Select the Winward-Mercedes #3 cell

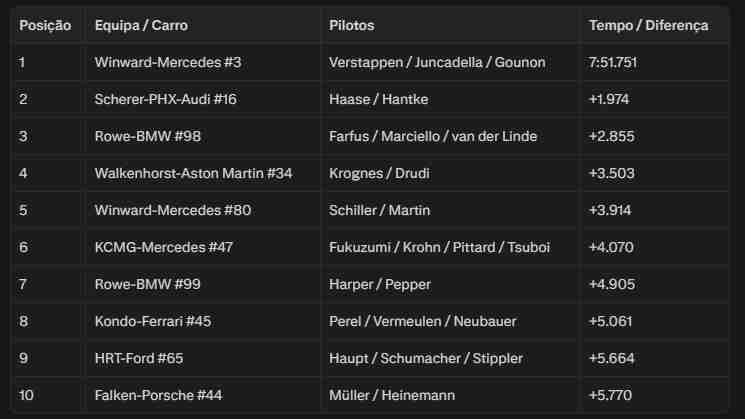(x=168, y=62)
